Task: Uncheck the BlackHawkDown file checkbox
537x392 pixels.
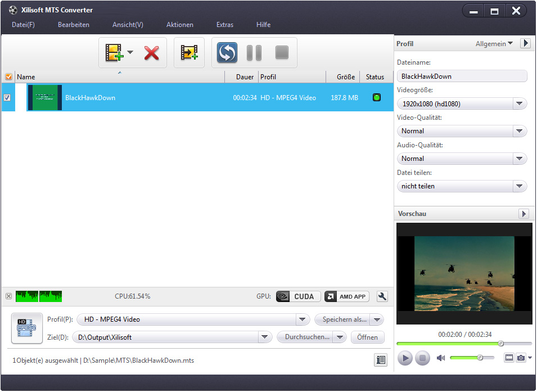Action: (7, 98)
